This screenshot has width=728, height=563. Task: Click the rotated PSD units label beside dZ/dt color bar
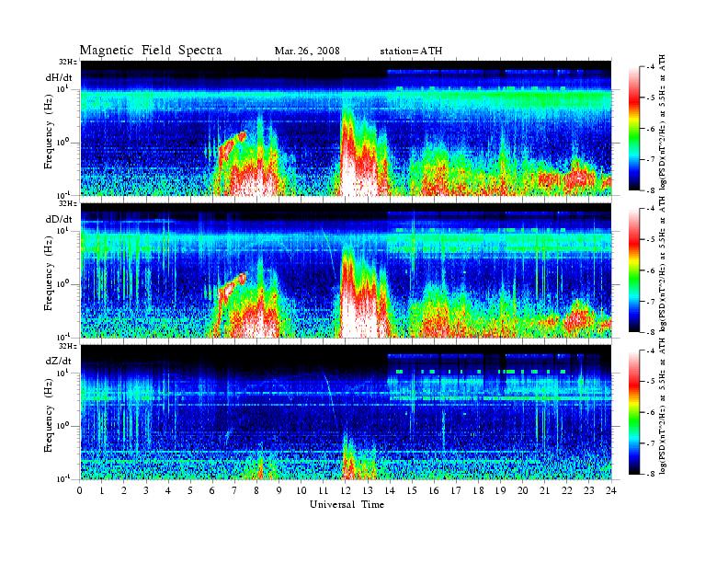tap(663, 407)
